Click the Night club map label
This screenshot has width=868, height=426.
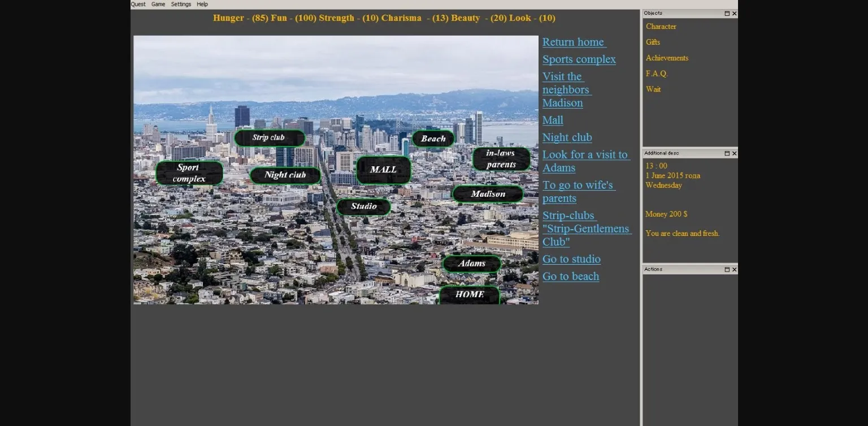click(x=285, y=175)
